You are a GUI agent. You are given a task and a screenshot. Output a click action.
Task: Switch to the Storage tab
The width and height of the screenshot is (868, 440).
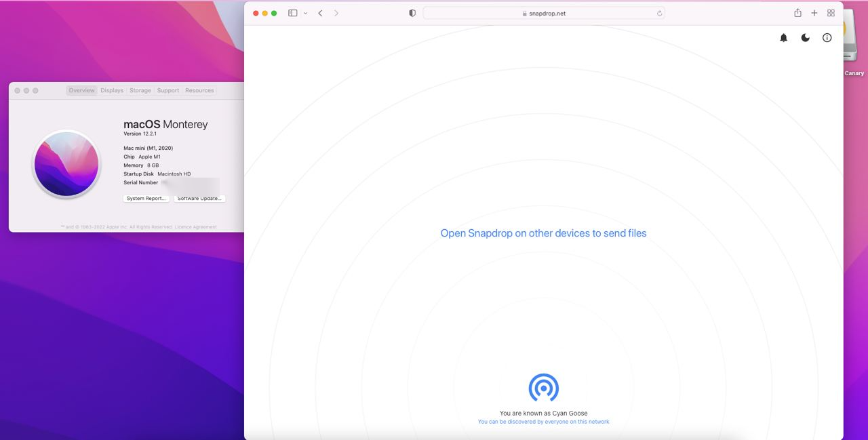(140, 90)
